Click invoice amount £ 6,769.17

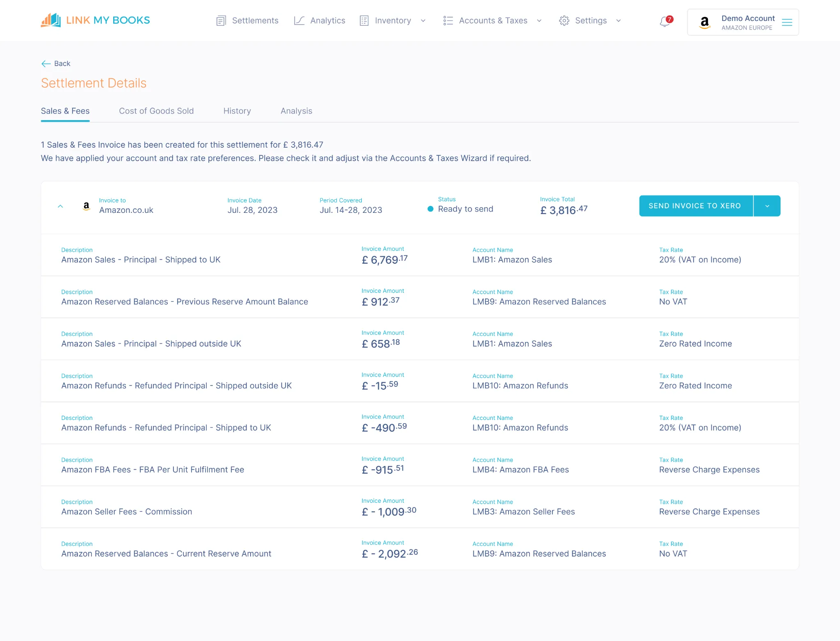tap(385, 260)
